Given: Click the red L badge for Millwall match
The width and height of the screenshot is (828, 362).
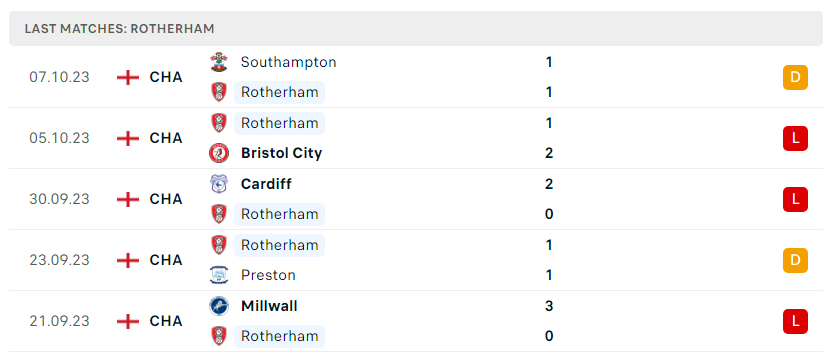Looking at the screenshot, I should 795,321.
